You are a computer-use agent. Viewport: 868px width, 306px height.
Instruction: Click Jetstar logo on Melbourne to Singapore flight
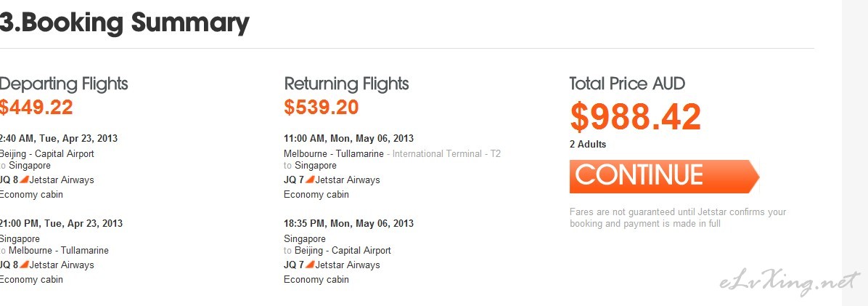pyautogui.click(x=310, y=180)
